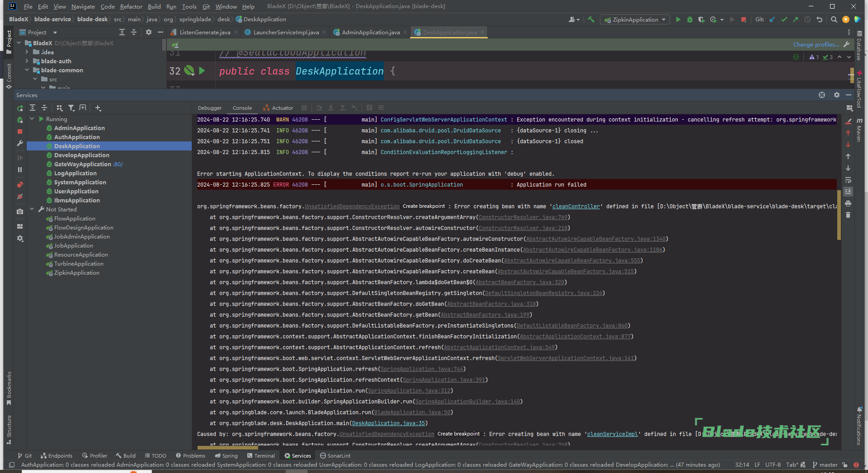Open Services panel settings gear
This screenshot has width=868, height=473.
(837, 95)
